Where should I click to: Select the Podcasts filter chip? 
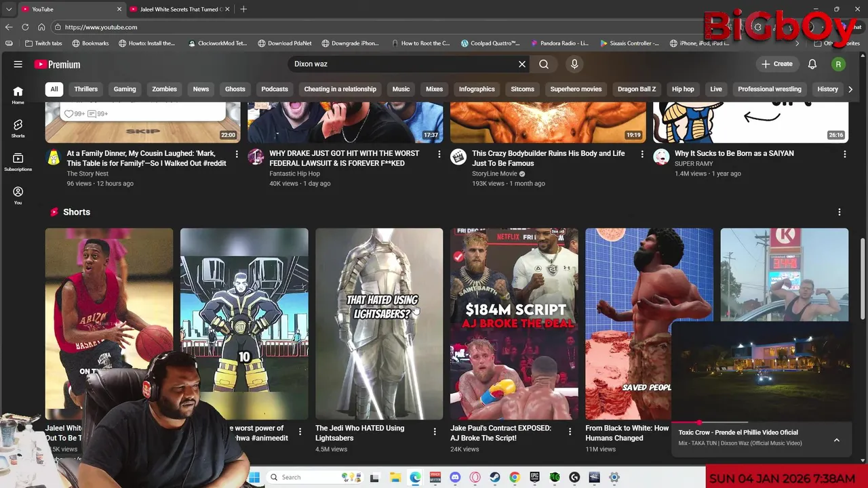click(x=275, y=89)
